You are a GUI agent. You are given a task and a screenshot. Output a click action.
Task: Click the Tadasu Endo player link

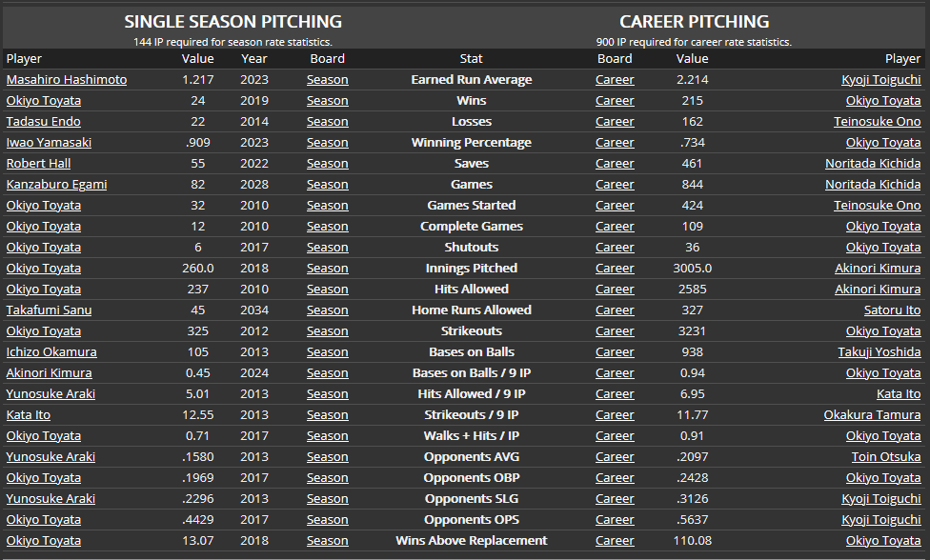(43, 122)
